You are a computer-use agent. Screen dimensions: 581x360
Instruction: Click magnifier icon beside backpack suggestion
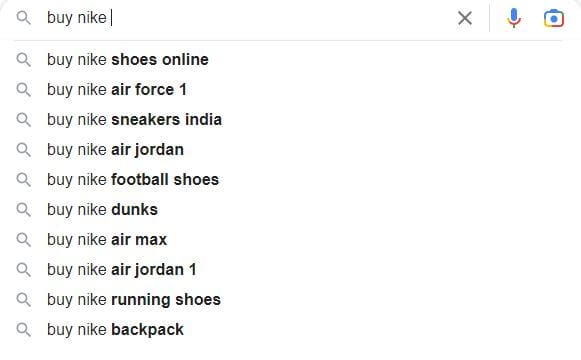pyautogui.click(x=23, y=330)
